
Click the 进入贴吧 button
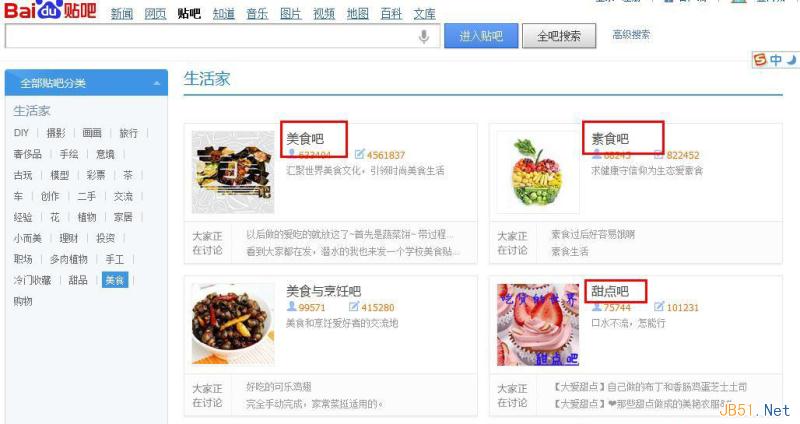pyautogui.click(x=481, y=36)
